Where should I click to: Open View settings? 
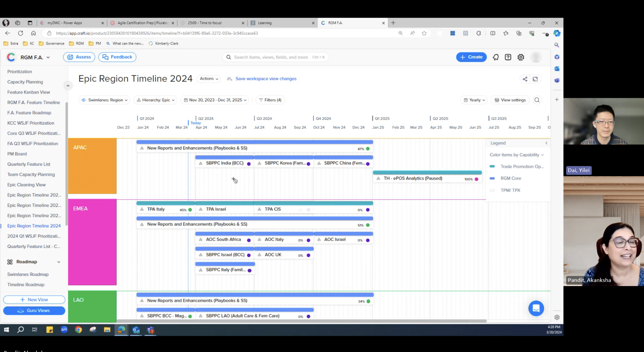click(510, 100)
